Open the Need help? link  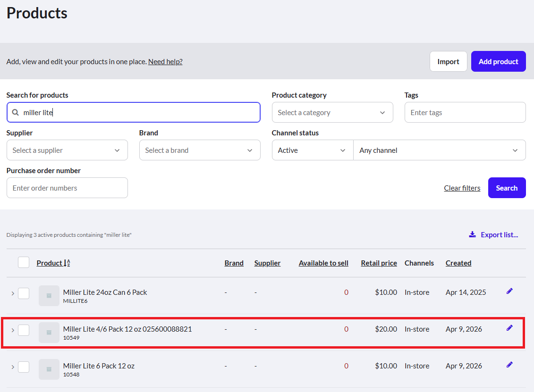(165, 62)
